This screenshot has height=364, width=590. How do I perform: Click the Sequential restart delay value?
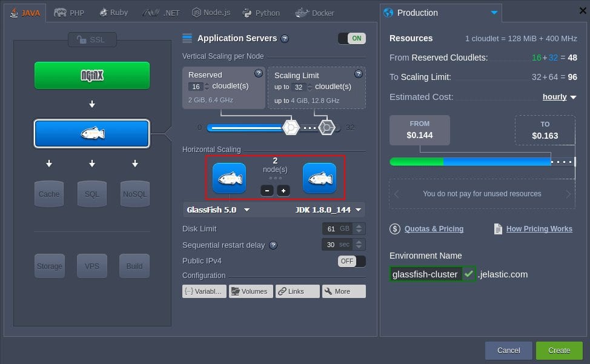click(x=338, y=245)
